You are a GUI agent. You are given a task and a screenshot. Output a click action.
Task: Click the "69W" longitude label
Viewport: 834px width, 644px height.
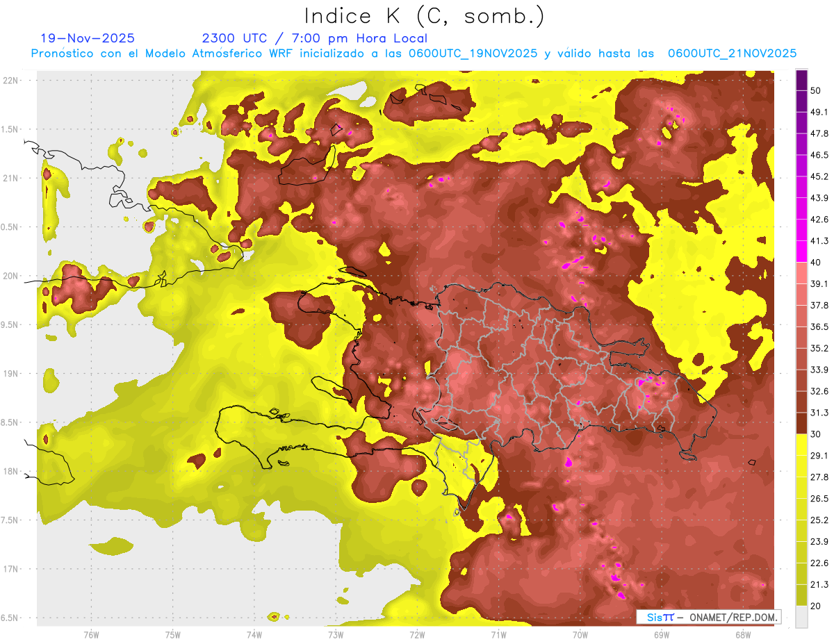point(662,634)
